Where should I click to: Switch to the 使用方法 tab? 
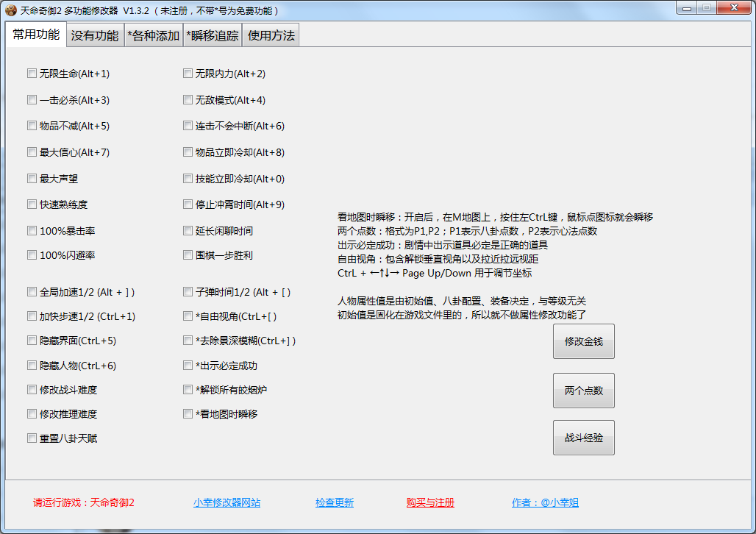[271, 34]
